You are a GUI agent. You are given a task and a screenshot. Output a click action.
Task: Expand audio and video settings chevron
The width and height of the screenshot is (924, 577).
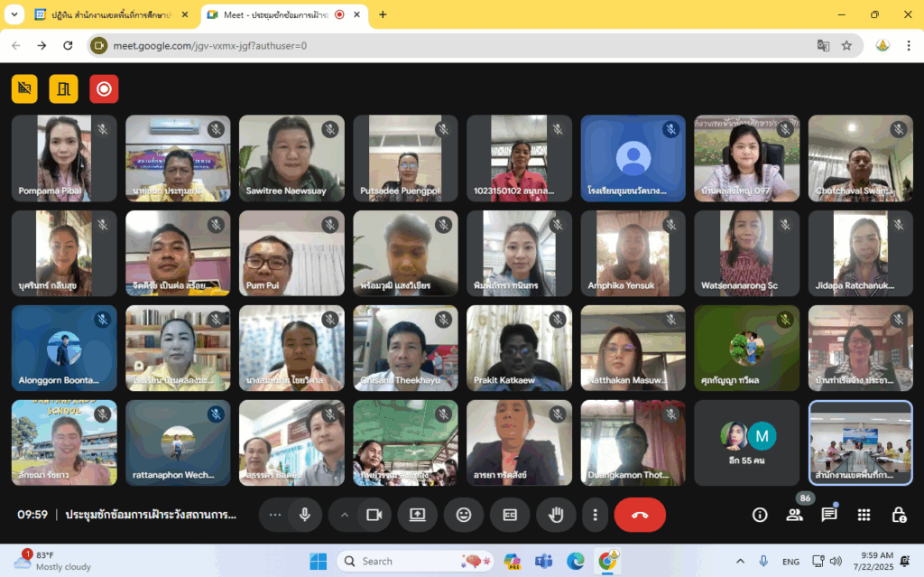pos(345,515)
